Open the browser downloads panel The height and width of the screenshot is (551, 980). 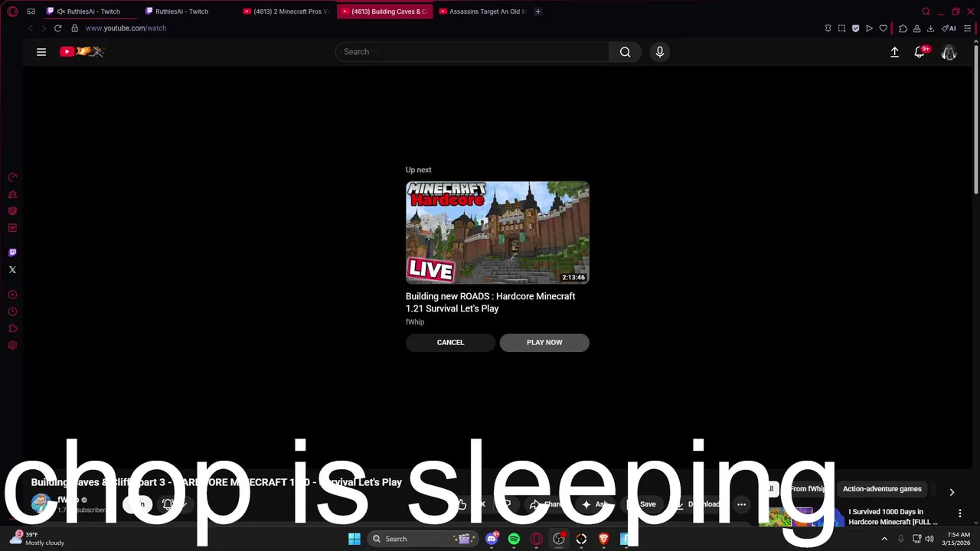[930, 28]
